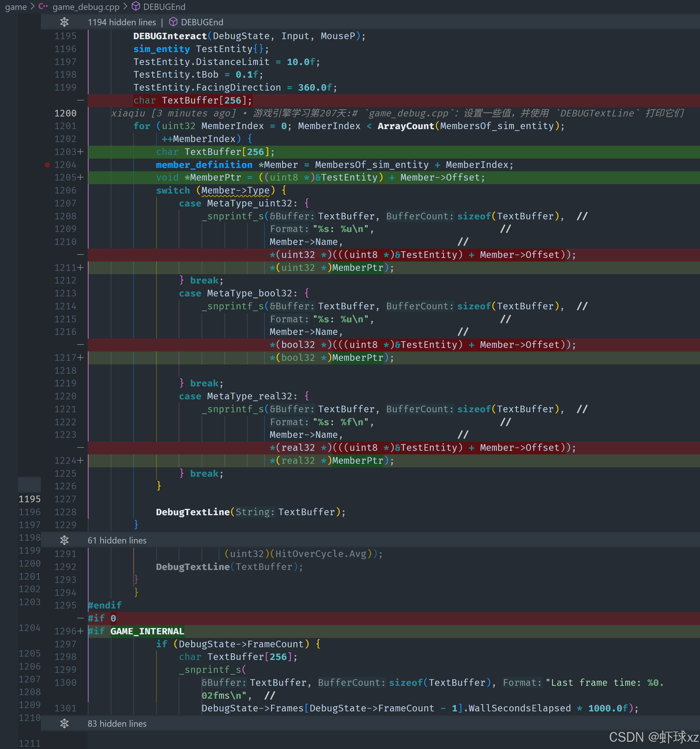700x749 pixels.
Task: Reveal the '83 hidden lines' section
Action: click(x=117, y=723)
